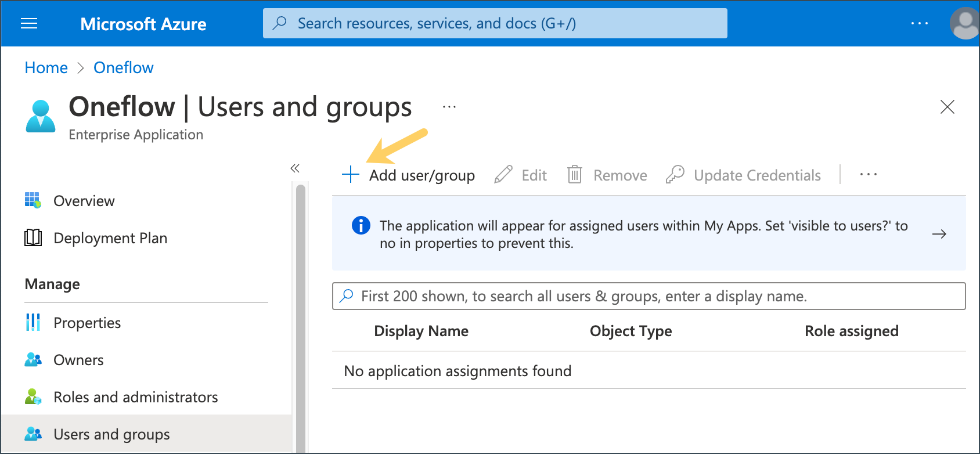
Task: Click 'No application assignments found' row
Action: coord(648,370)
